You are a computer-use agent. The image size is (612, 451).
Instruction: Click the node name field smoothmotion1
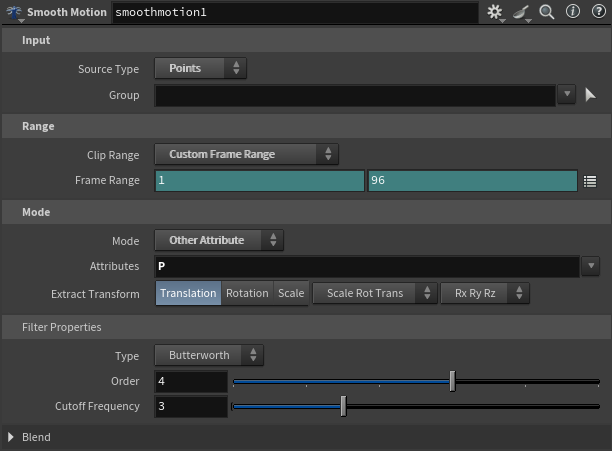pyautogui.click(x=294, y=13)
